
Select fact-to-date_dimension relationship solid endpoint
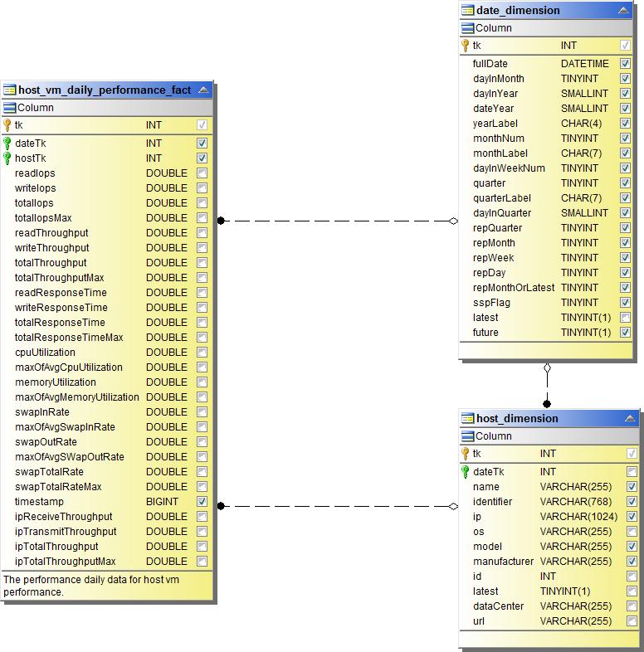[x=221, y=221]
